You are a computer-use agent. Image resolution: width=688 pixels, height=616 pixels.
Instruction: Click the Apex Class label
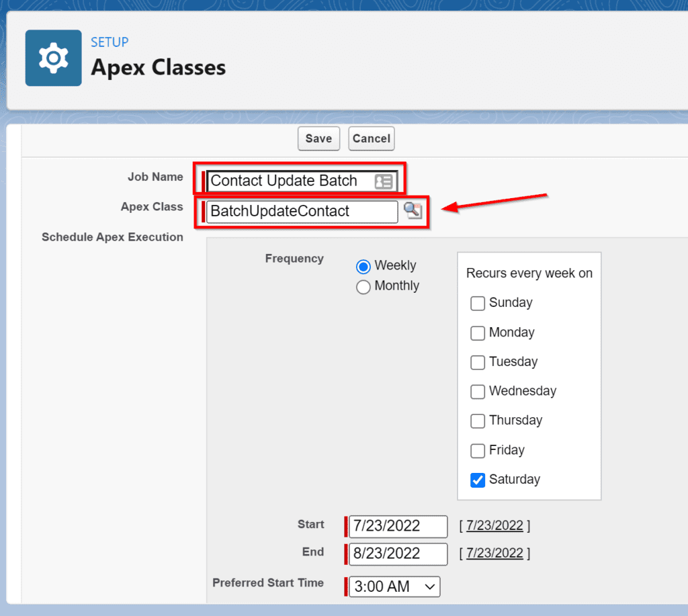tap(152, 207)
